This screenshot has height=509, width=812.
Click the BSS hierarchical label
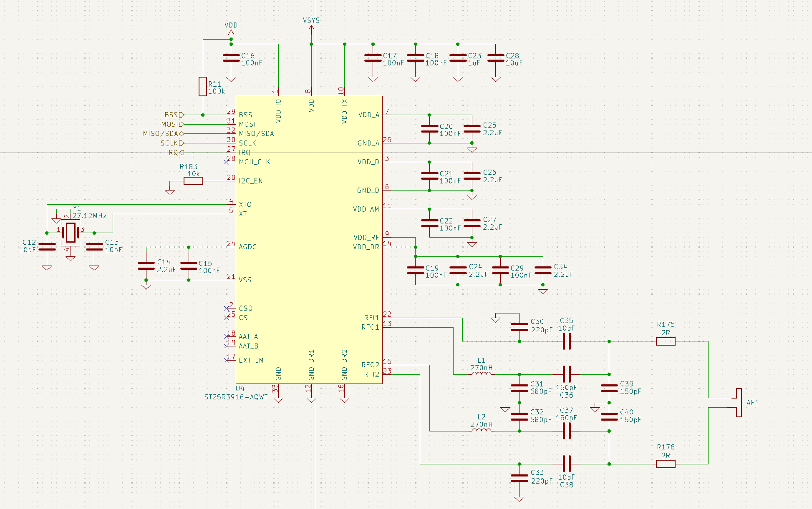174,115
